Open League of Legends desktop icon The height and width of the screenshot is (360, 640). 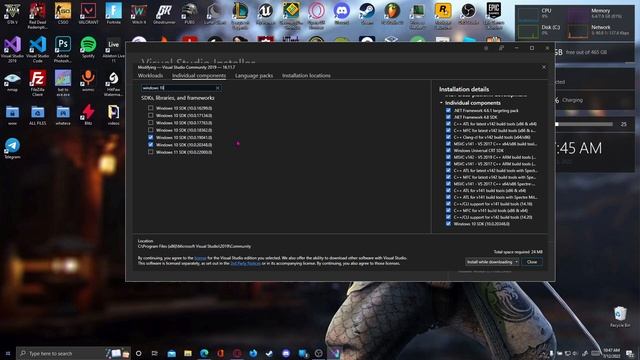tap(240, 16)
